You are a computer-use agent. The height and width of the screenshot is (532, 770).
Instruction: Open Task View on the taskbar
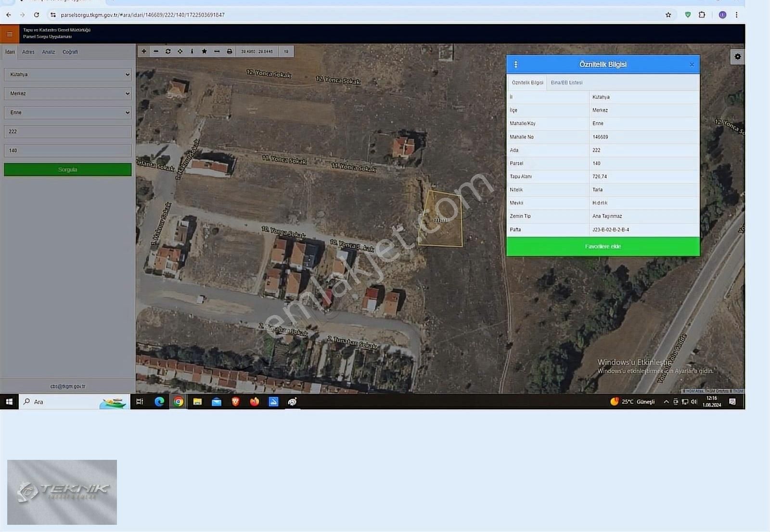tap(140, 402)
